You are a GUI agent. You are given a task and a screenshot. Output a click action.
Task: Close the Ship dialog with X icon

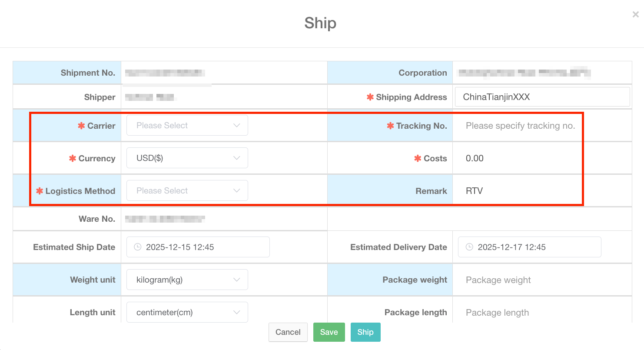(x=635, y=15)
